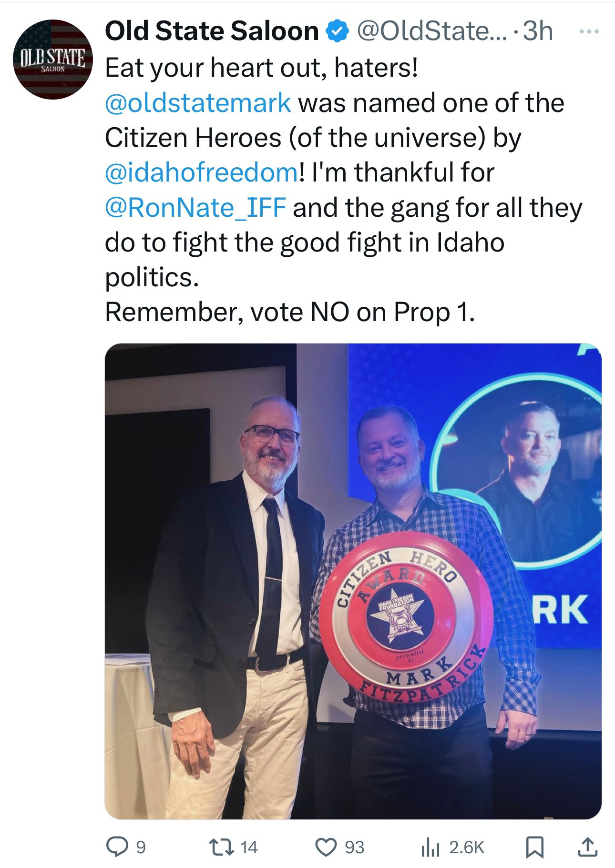Open the @RonNate_IFF mention
The image size is (615, 868).
pos(195,208)
